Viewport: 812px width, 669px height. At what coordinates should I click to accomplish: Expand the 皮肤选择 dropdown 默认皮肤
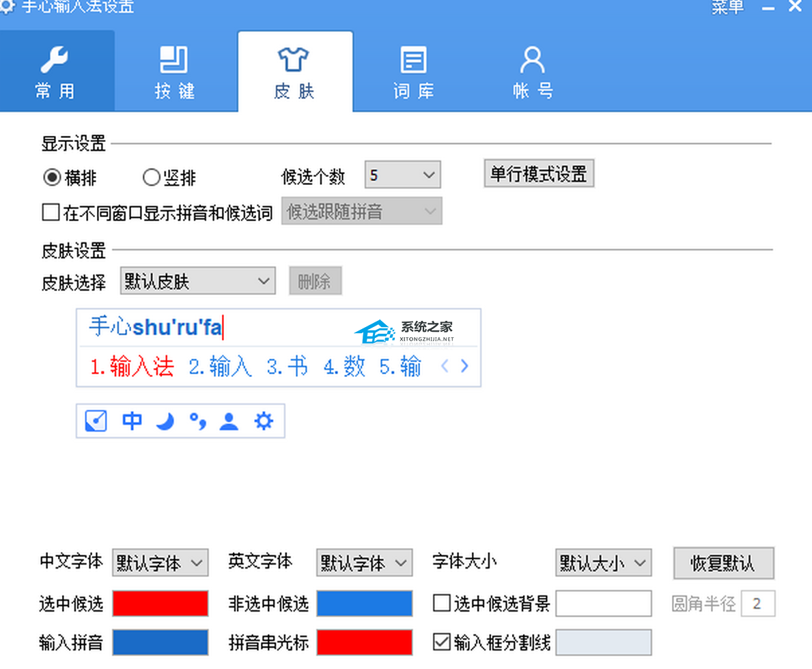198,281
